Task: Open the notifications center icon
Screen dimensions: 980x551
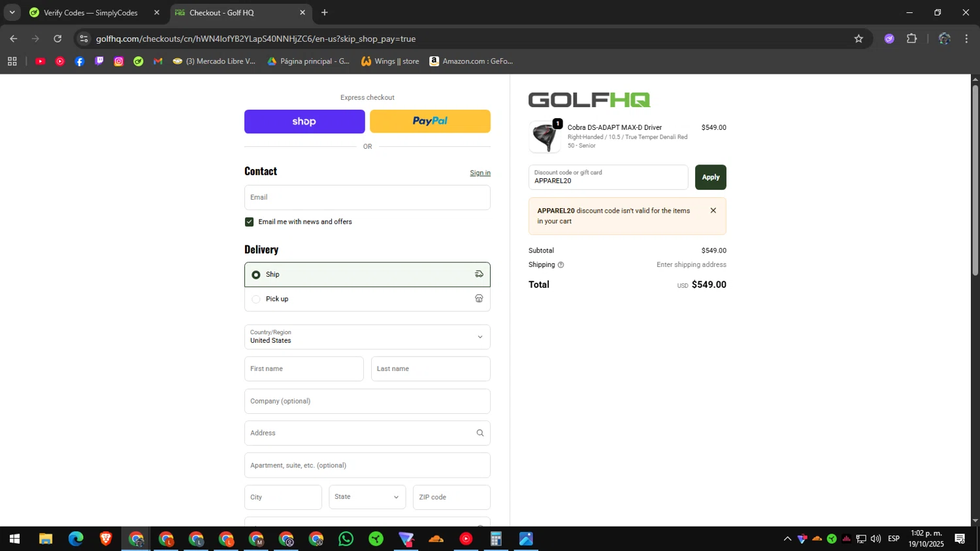Action: pos(960,539)
